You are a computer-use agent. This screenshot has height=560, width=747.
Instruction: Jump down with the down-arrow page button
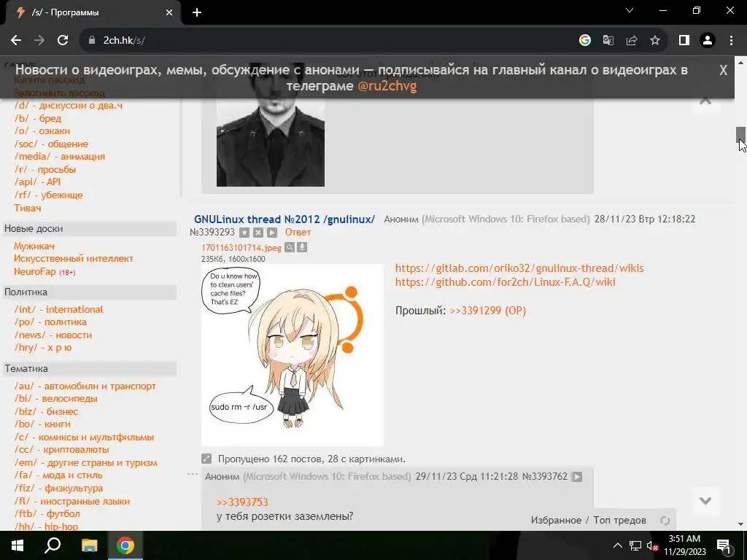pyautogui.click(x=705, y=501)
